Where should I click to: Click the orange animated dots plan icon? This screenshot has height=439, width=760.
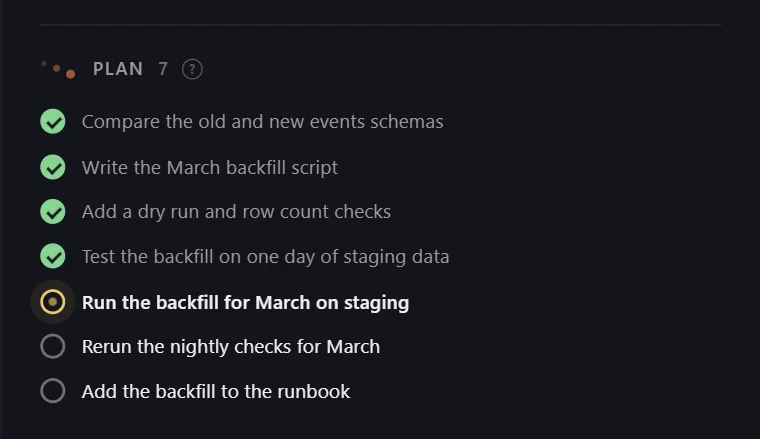(58, 69)
